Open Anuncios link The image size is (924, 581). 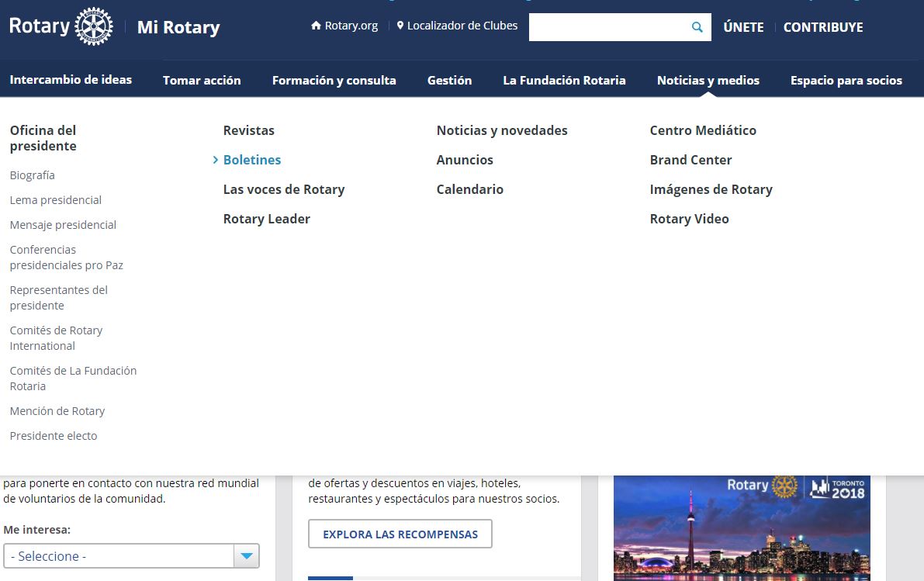point(465,160)
